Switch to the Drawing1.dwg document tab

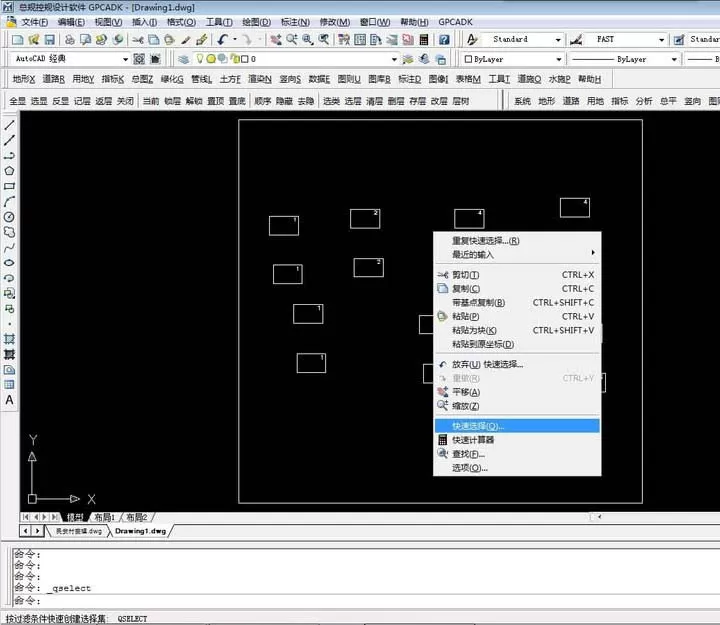141,531
